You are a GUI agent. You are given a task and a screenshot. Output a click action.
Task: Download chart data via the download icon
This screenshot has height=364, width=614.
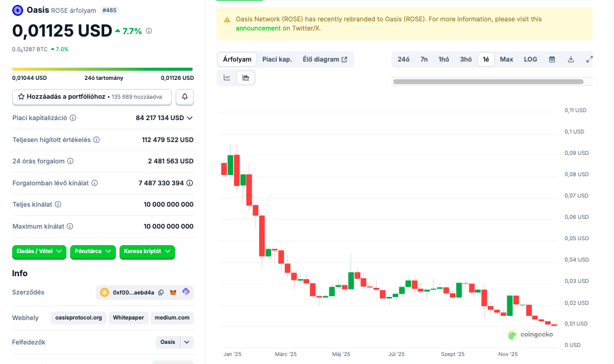pos(571,59)
